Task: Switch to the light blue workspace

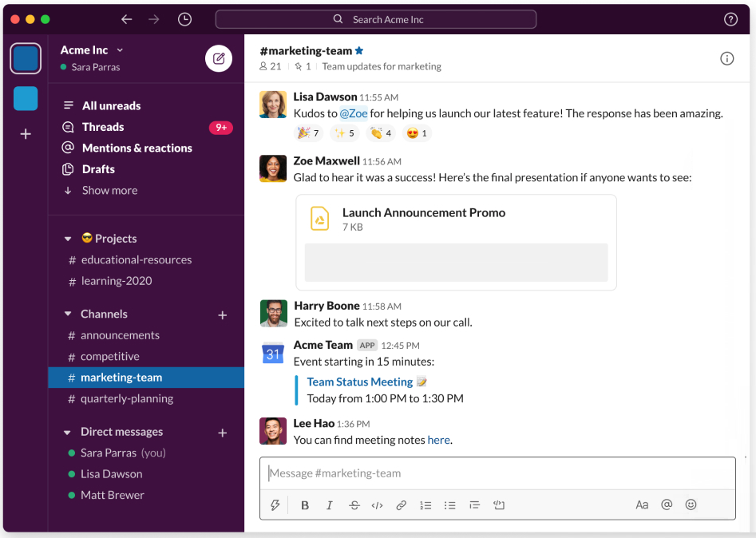Action: pos(26,98)
